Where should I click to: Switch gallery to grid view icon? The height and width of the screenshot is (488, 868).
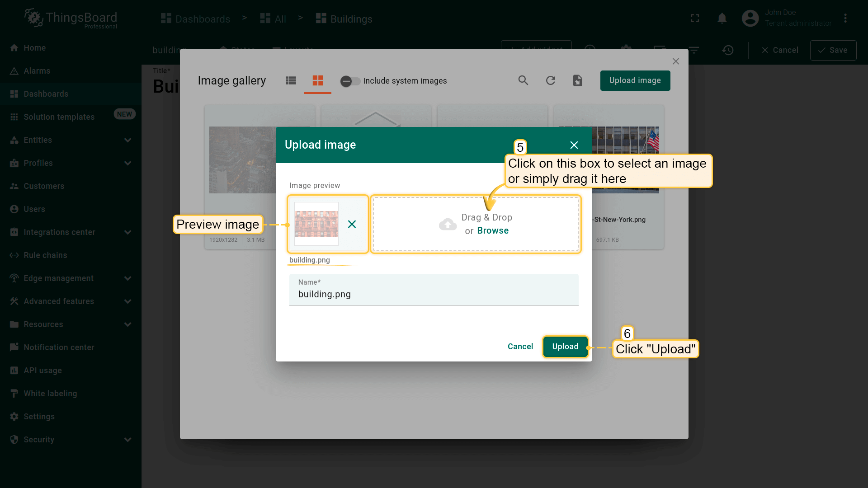click(318, 80)
